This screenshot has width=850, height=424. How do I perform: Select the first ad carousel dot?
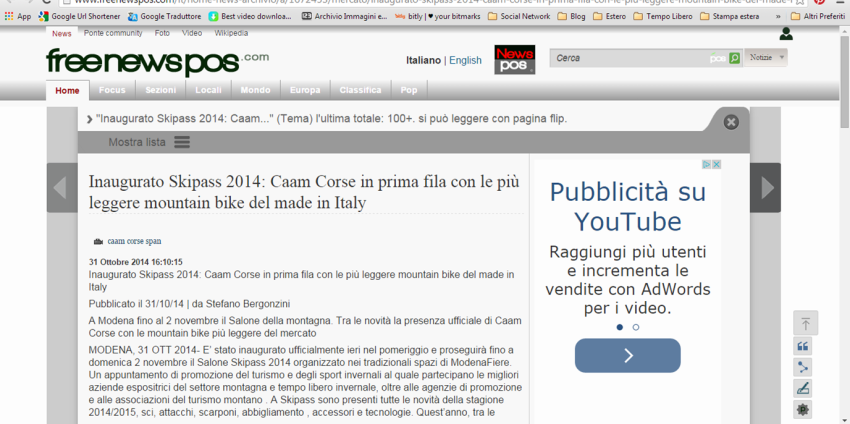pos(620,327)
